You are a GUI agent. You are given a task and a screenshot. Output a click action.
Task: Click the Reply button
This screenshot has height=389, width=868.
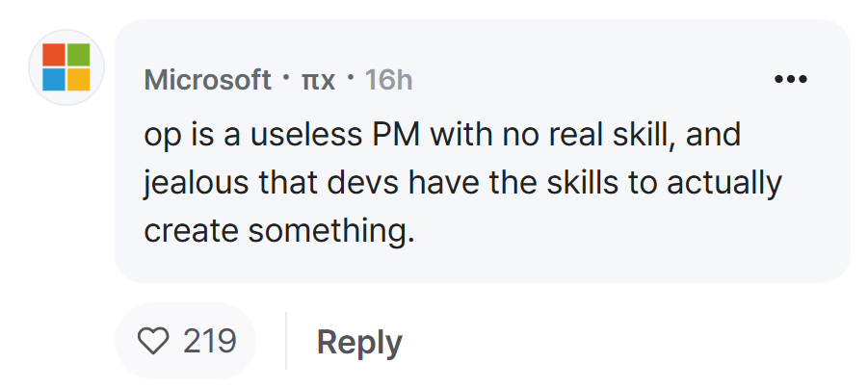pos(359,342)
